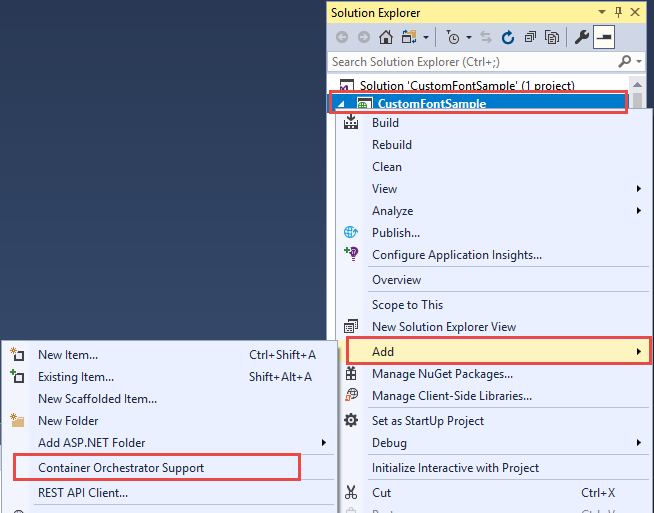
Task: Click the Forward navigation arrow icon
Action: tap(364, 38)
